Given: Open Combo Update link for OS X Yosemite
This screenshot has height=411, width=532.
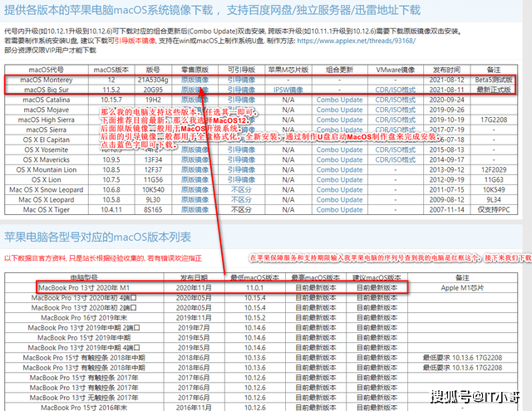Looking at the screenshot, I should 339,149.
